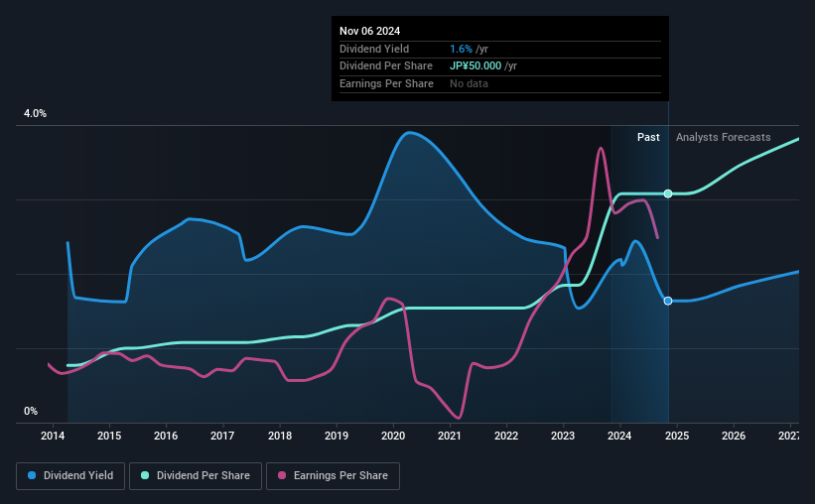Click the 0% y-axis label
The width and height of the screenshot is (815, 504).
click(31, 411)
